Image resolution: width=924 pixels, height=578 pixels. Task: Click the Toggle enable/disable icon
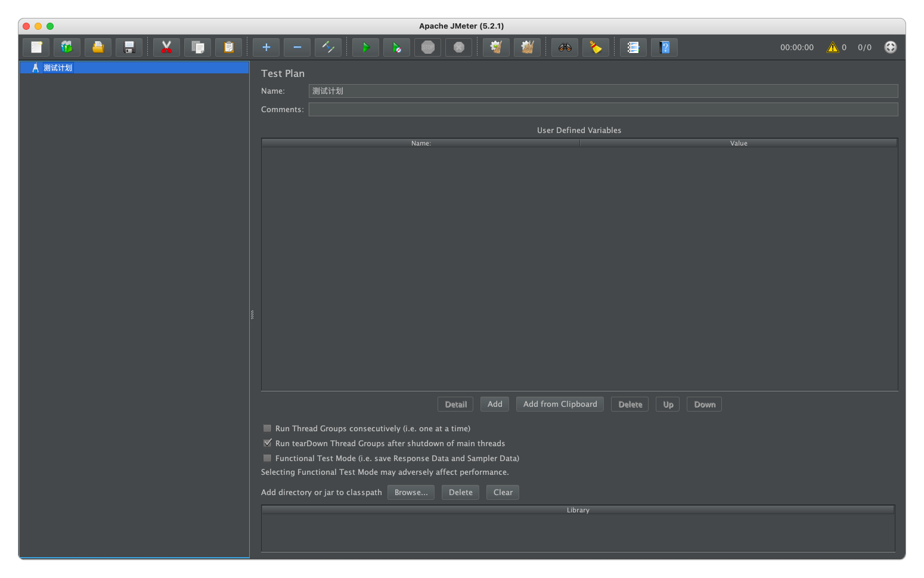click(328, 47)
